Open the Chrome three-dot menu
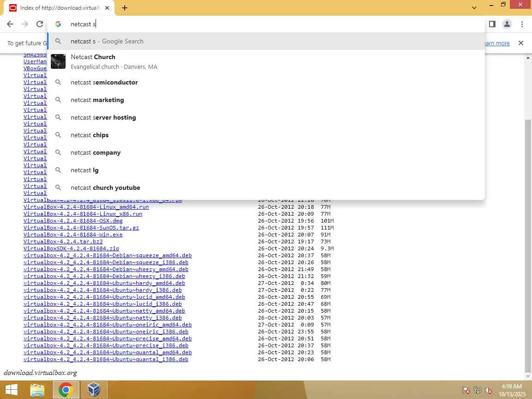532x399 pixels. [x=522, y=24]
